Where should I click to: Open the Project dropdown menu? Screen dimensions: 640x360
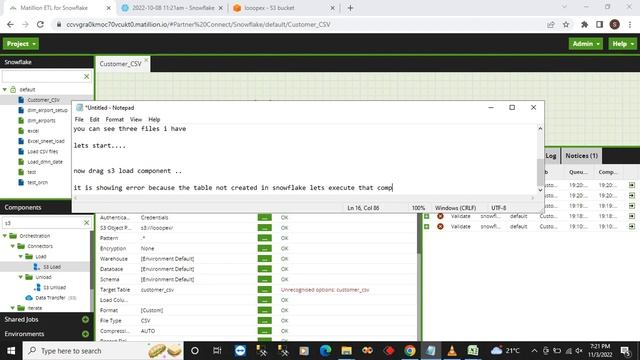21,44
